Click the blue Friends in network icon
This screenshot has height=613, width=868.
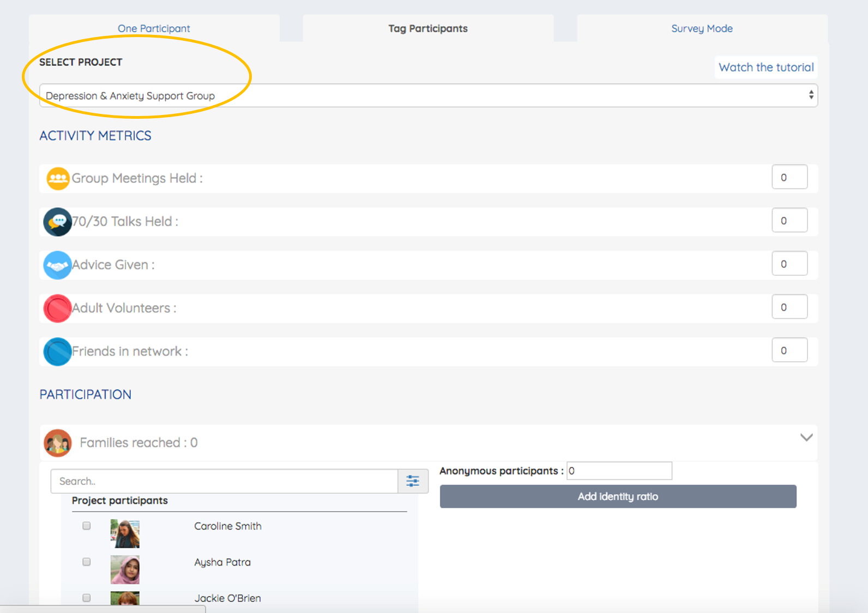tap(57, 351)
